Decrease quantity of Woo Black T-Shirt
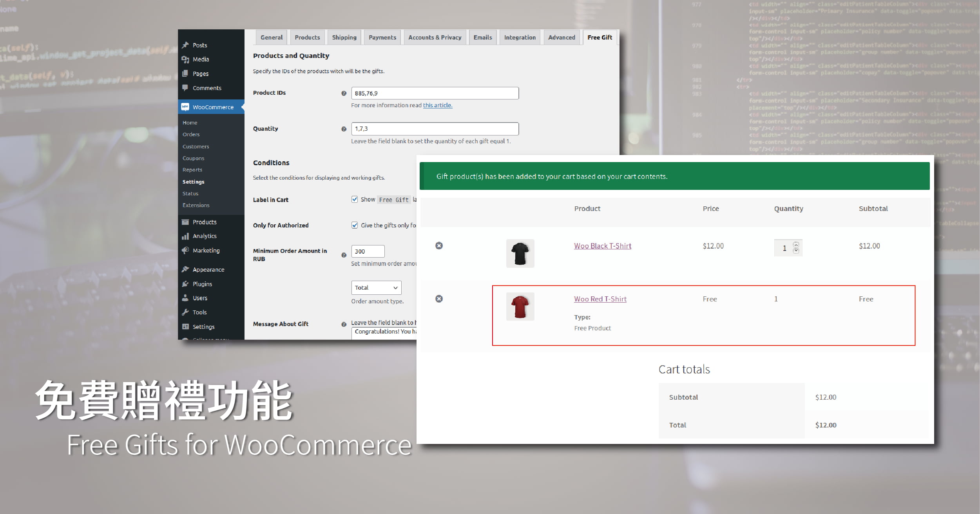This screenshot has height=514, width=980. tap(796, 251)
